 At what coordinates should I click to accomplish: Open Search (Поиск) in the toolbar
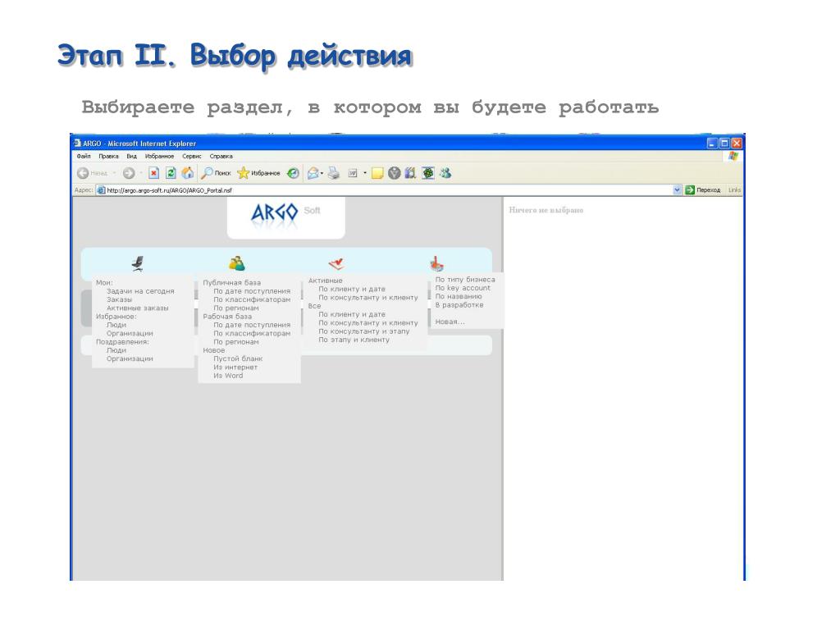(216, 173)
